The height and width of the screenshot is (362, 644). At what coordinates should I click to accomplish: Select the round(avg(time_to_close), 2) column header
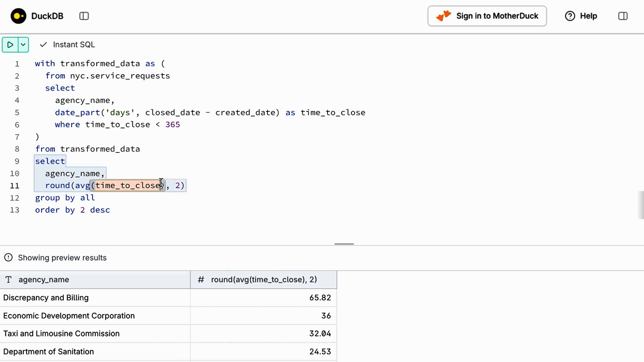[264, 279]
